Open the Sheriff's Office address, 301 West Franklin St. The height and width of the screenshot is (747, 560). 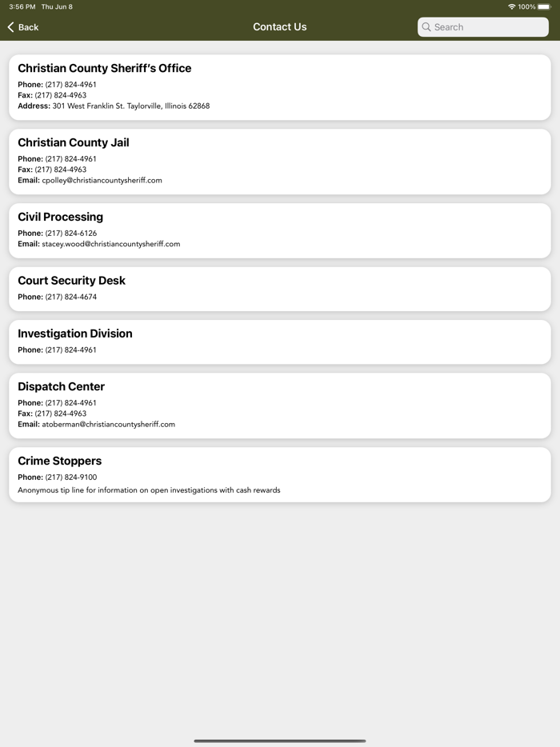click(x=130, y=106)
